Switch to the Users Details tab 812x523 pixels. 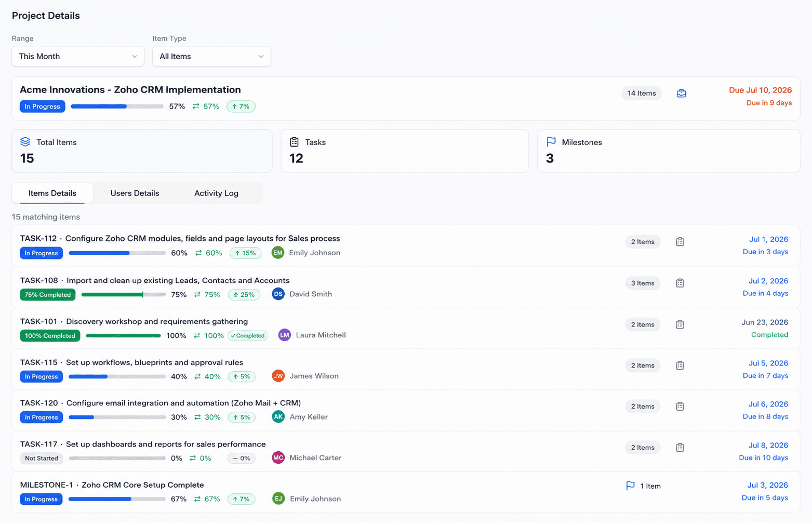(135, 193)
